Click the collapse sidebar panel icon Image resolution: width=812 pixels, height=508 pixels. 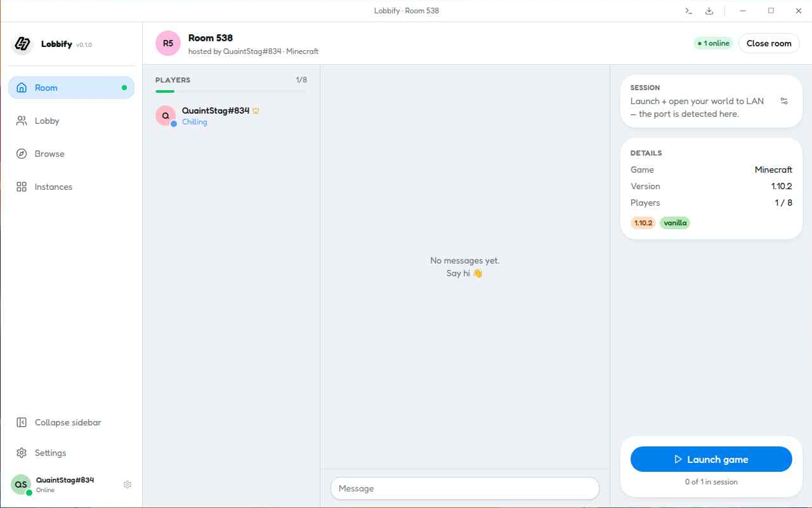22,422
